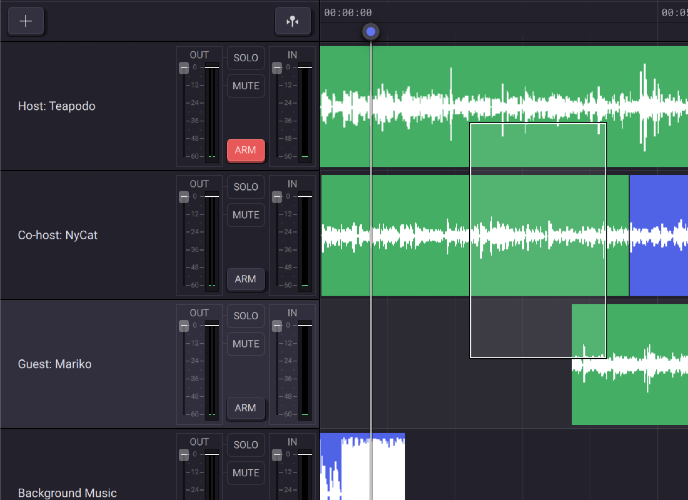Mute the Co-host: NyCat track
This screenshot has height=500, width=688.
246,215
